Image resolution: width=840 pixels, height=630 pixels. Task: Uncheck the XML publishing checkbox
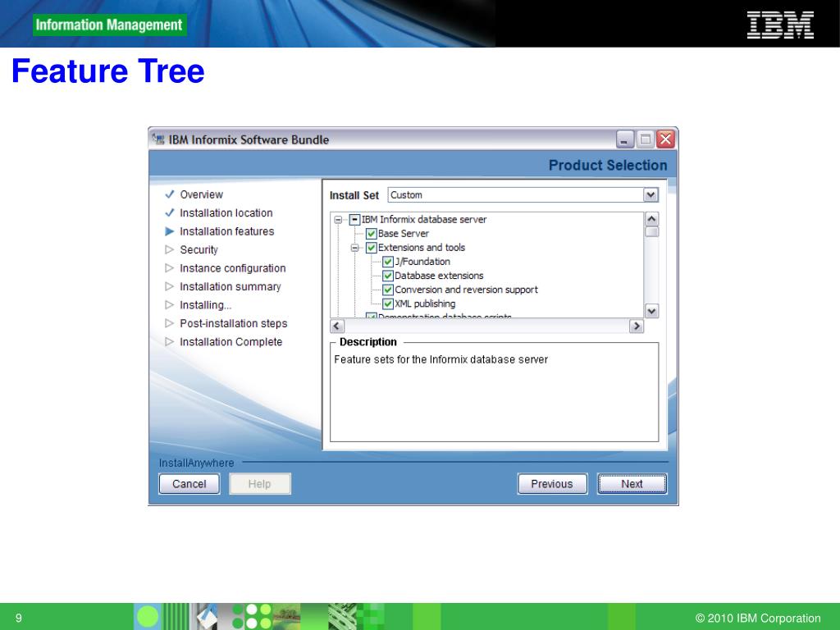pos(388,304)
